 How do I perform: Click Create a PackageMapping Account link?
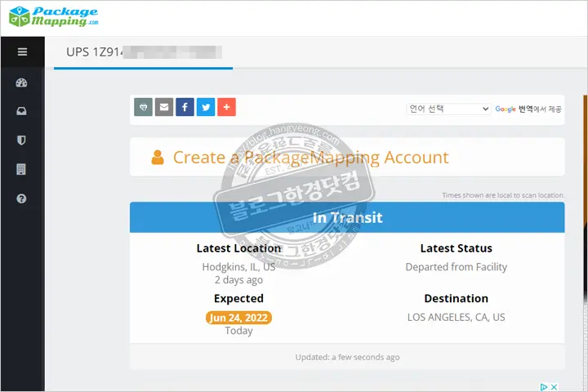tap(310, 158)
